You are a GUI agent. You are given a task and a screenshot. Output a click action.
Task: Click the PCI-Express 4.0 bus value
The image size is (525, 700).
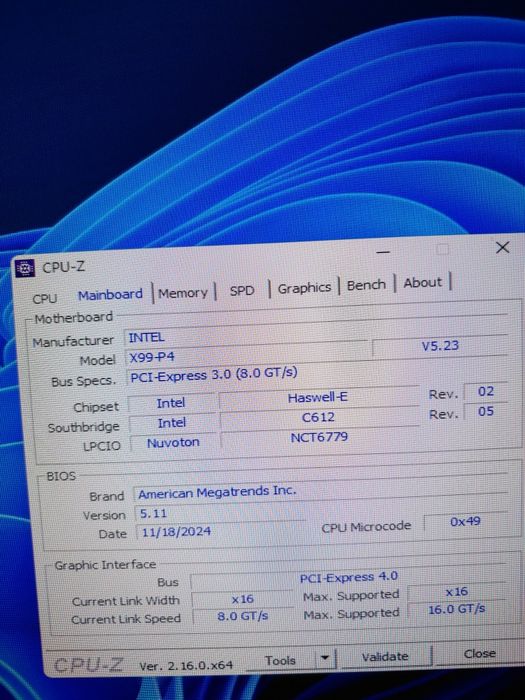click(348, 577)
